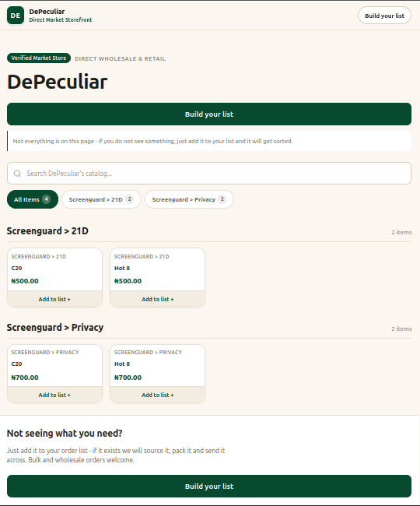Screen dimensions: 420x506
Task: Filter by Screenguard > 21D tab
Action: [x=102, y=199]
